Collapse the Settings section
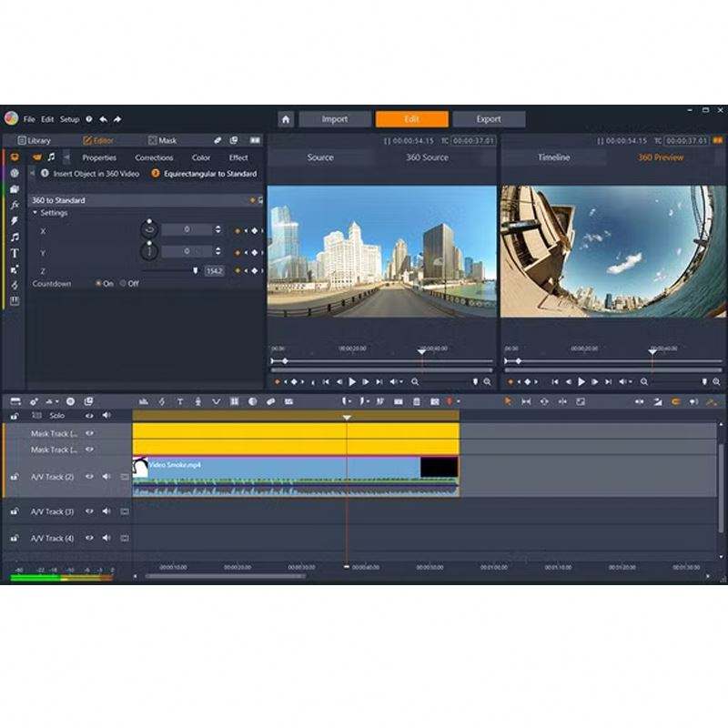Image resolution: width=728 pixels, height=728 pixels. 35,213
